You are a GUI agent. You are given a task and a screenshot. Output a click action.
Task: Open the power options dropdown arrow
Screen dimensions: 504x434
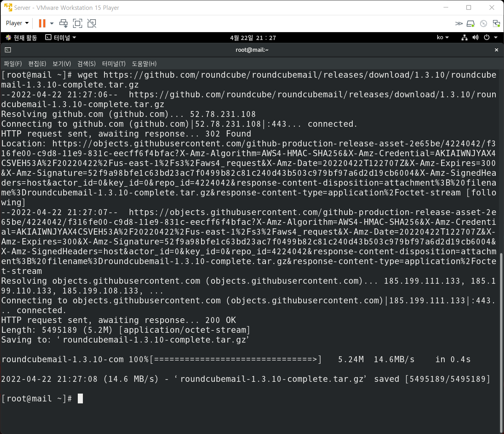pyautogui.click(x=51, y=24)
